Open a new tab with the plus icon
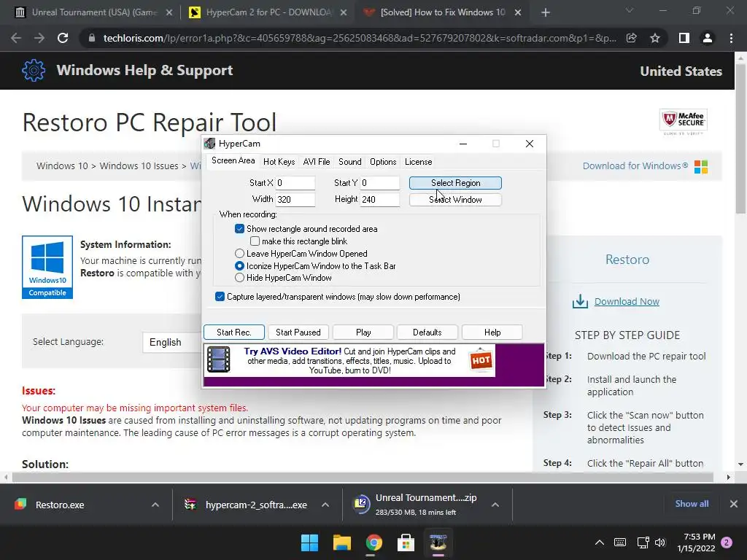Viewport: 747px width, 560px height. [546, 13]
